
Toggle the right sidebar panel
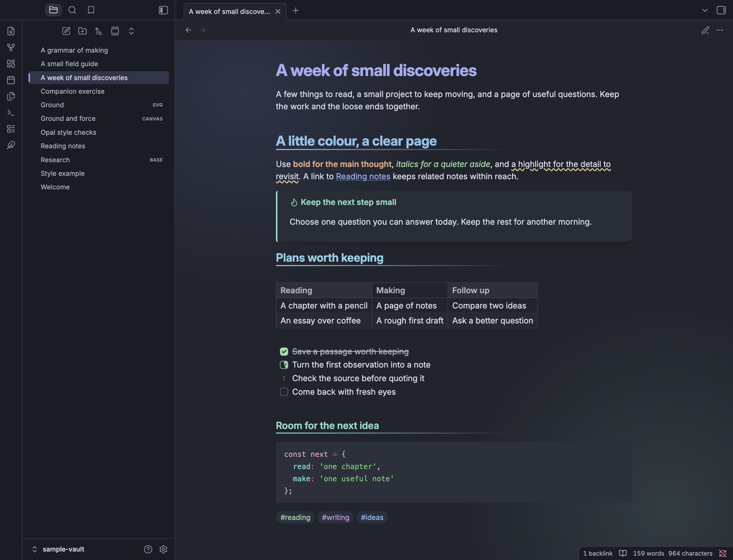click(721, 10)
